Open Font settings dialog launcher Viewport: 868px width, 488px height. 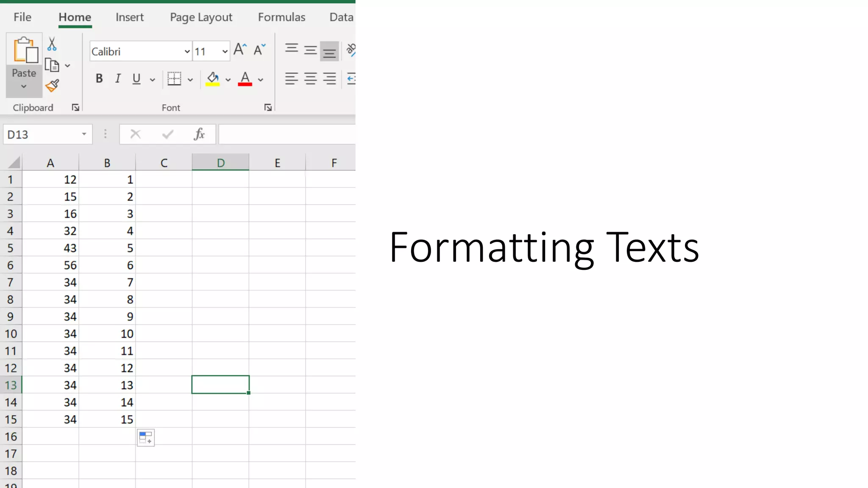[268, 108]
